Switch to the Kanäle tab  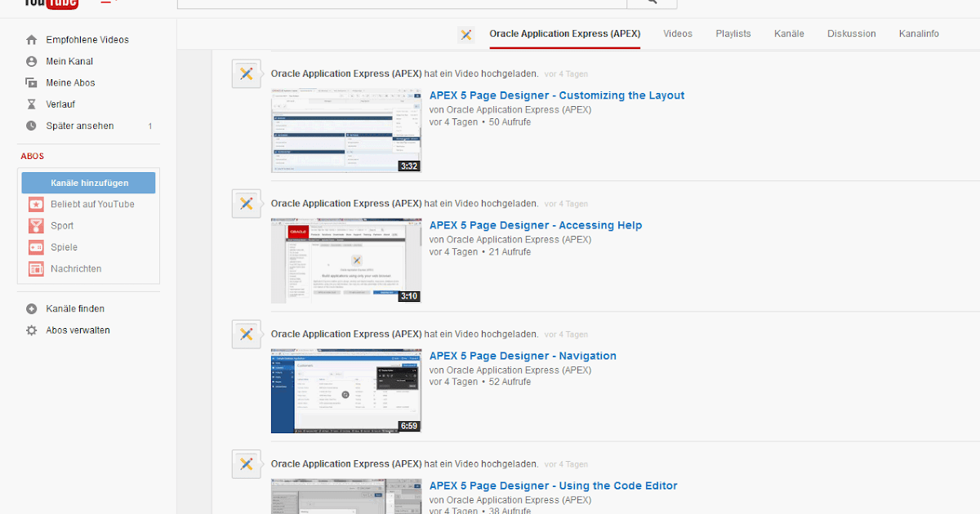coord(789,34)
